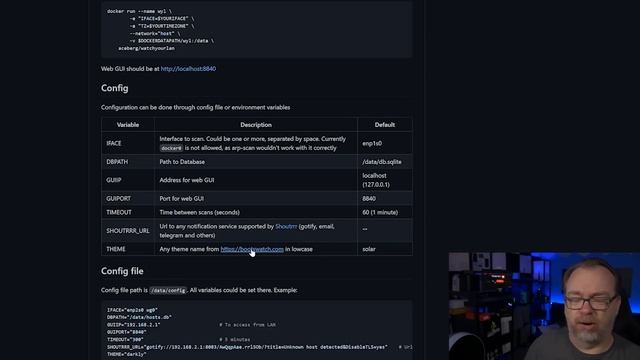Click the Config file heading
The width and height of the screenshot is (640, 360).
tap(122, 271)
